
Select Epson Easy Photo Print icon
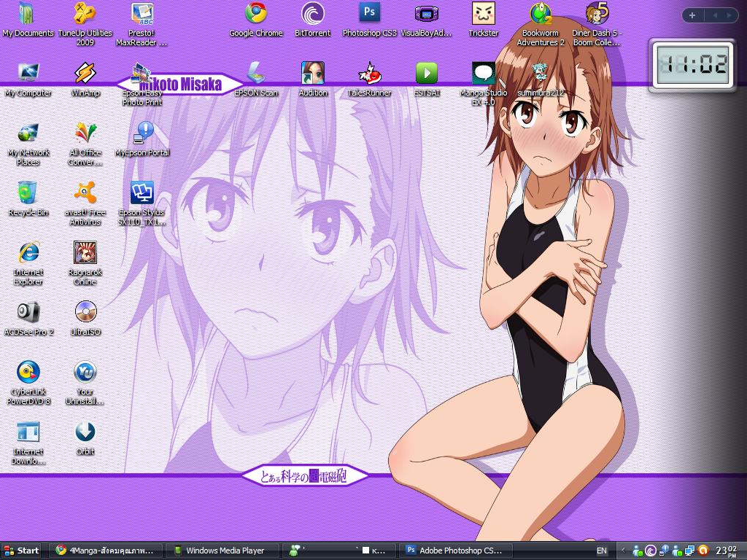[142, 85]
